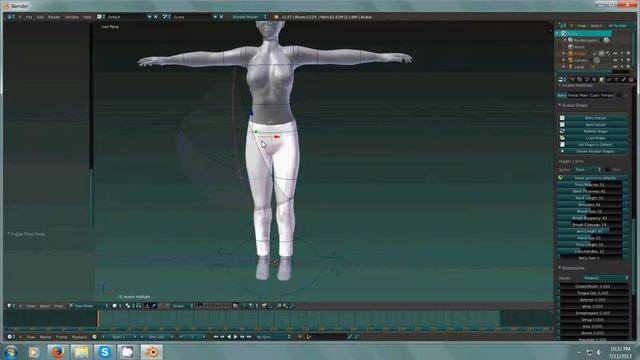Click the properties editor type icon

(x=562, y=80)
